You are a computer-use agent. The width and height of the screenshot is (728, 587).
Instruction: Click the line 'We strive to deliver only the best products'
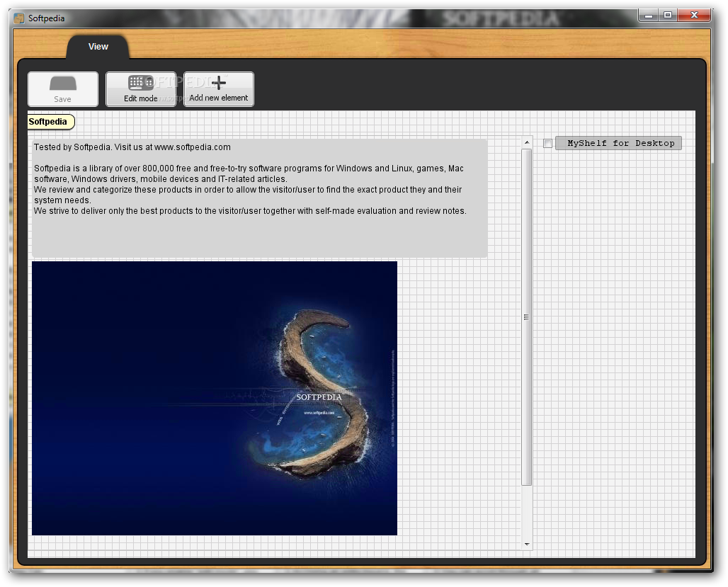click(250, 211)
